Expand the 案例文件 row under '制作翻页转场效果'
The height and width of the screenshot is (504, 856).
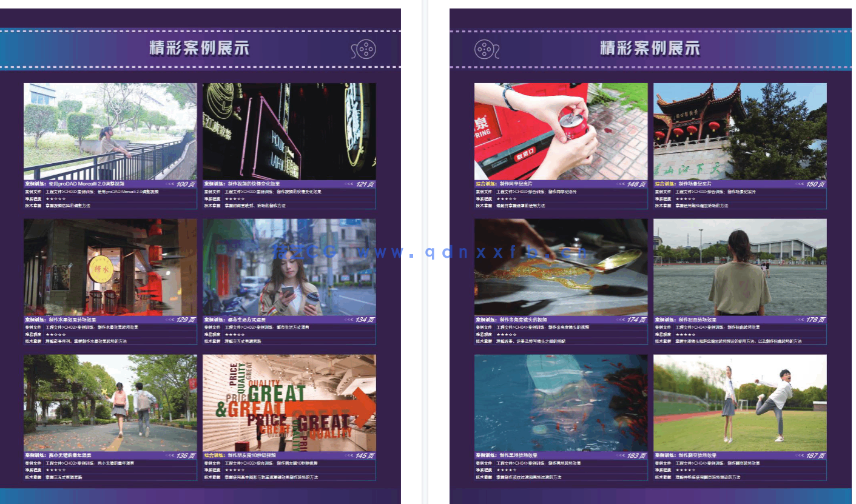pos(728,464)
